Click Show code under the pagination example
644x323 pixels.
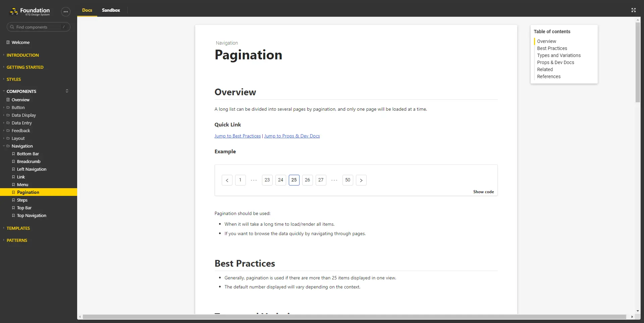point(483,192)
